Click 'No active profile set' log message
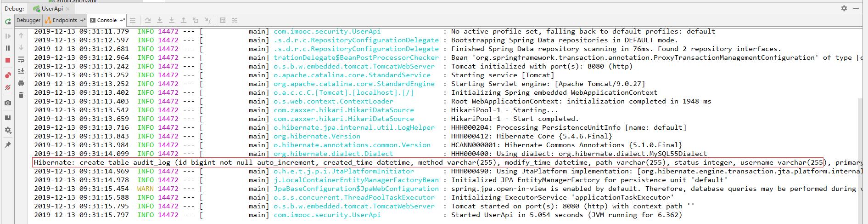The width and height of the screenshot is (868, 224). (x=583, y=31)
